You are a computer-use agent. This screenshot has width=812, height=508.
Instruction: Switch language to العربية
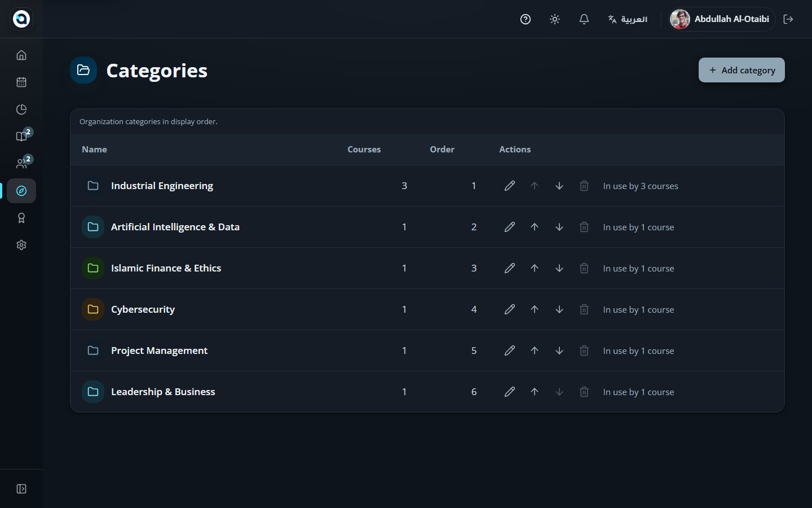628,19
